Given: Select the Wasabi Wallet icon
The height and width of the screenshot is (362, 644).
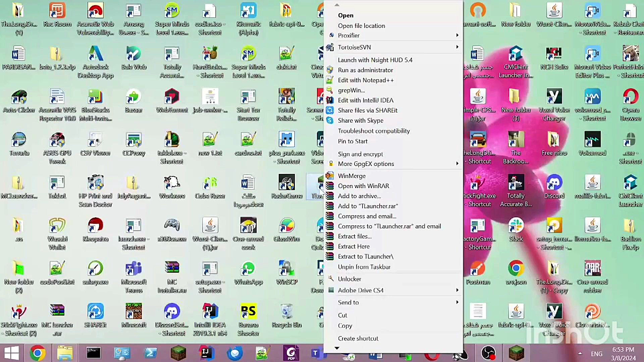Looking at the screenshot, I should 57,234.
